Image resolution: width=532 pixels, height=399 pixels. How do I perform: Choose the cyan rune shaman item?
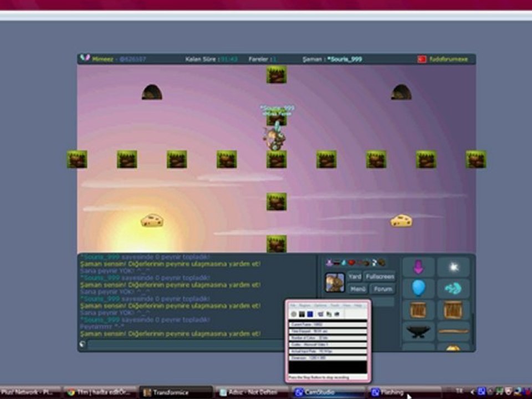point(453,288)
